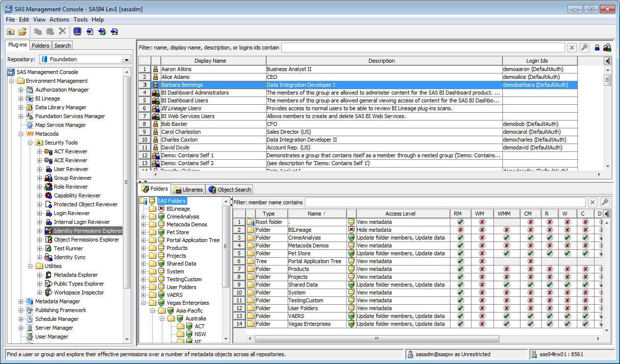The image size is (620, 364).
Task: Sort by the Access Level column header
Action: pyautogui.click(x=400, y=214)
